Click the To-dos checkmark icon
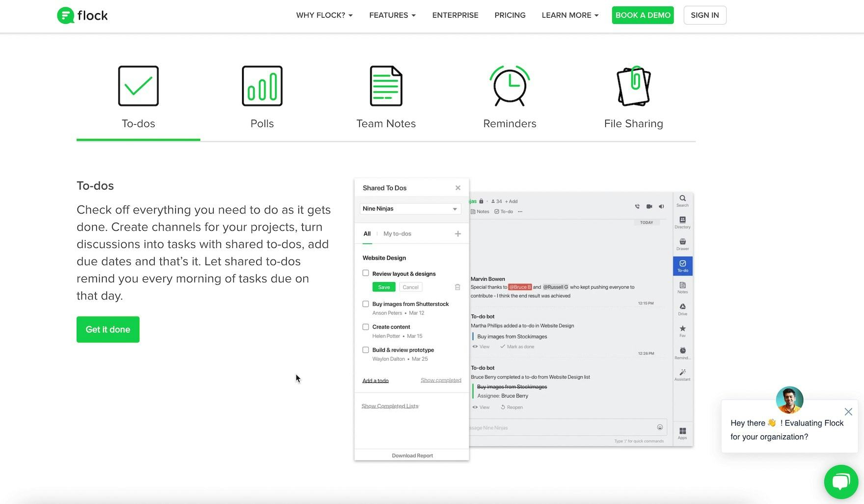Screen dimensions: 864x504 [138, 86]
